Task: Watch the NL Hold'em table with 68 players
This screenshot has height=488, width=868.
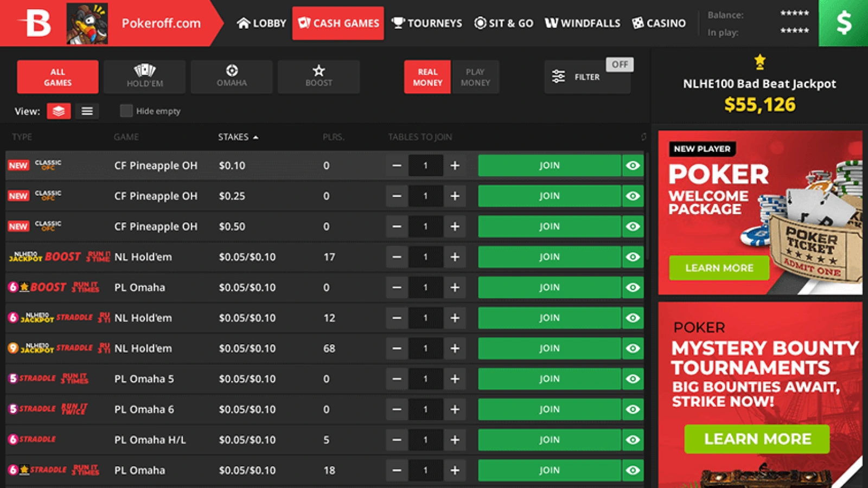Action: coord(633,348)
